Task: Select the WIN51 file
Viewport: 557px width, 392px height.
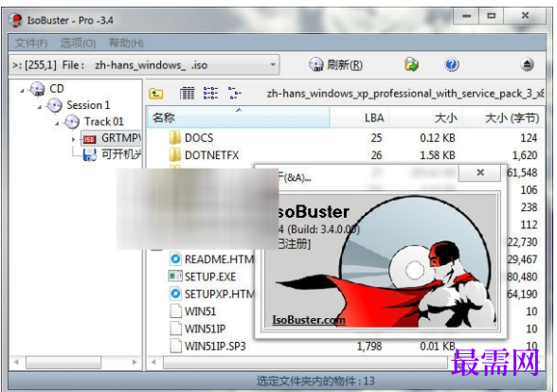Action: tap(200, 312)
